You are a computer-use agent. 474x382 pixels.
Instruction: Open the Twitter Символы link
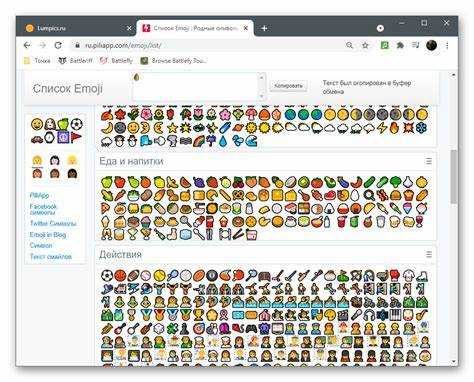pos(53,223)
